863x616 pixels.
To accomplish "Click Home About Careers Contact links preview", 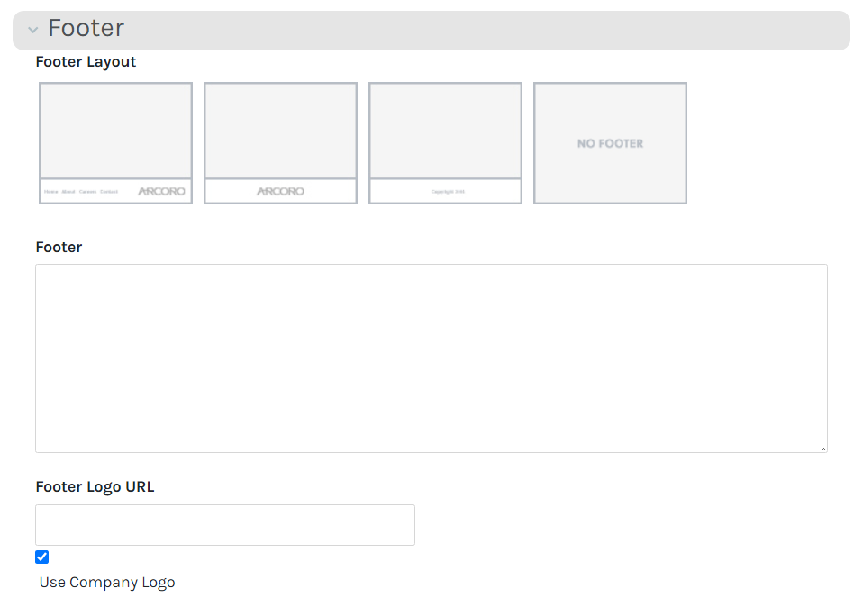I will tap(81, 192).
